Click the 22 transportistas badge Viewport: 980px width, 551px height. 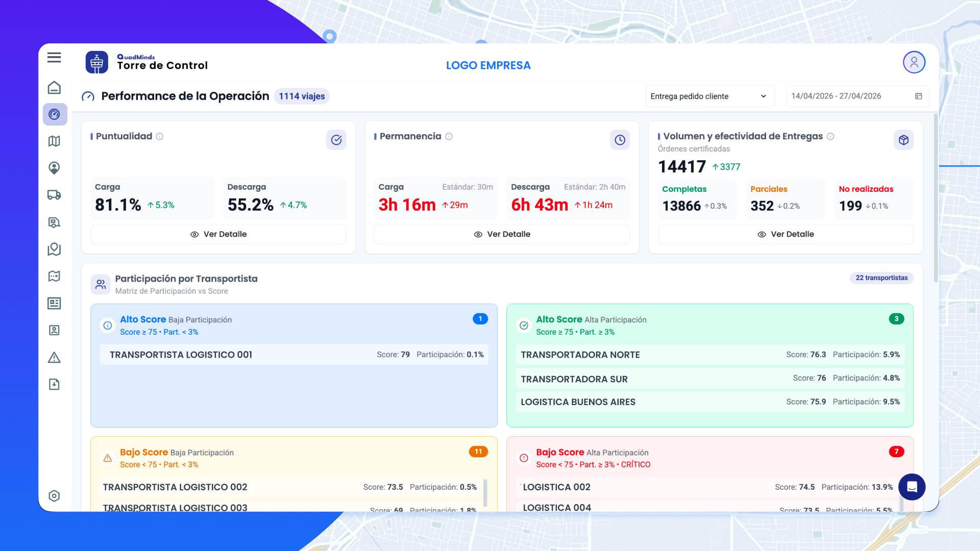(x=881, y=278)
